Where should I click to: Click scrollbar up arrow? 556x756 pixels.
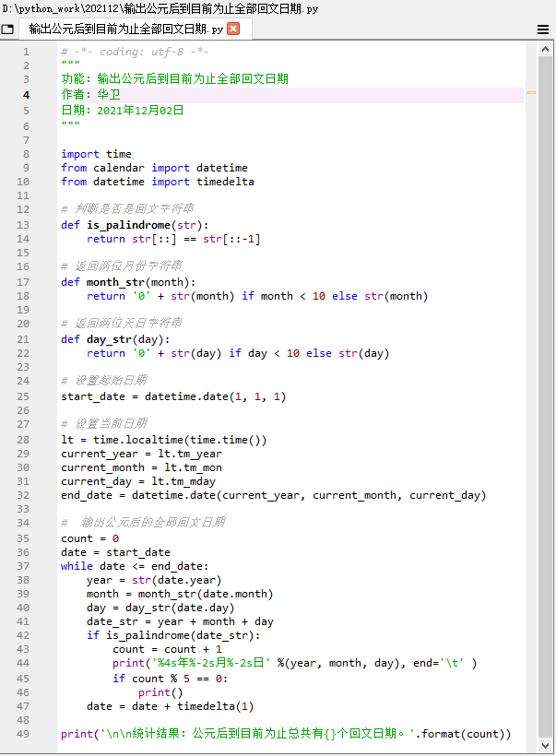(545, 49)
